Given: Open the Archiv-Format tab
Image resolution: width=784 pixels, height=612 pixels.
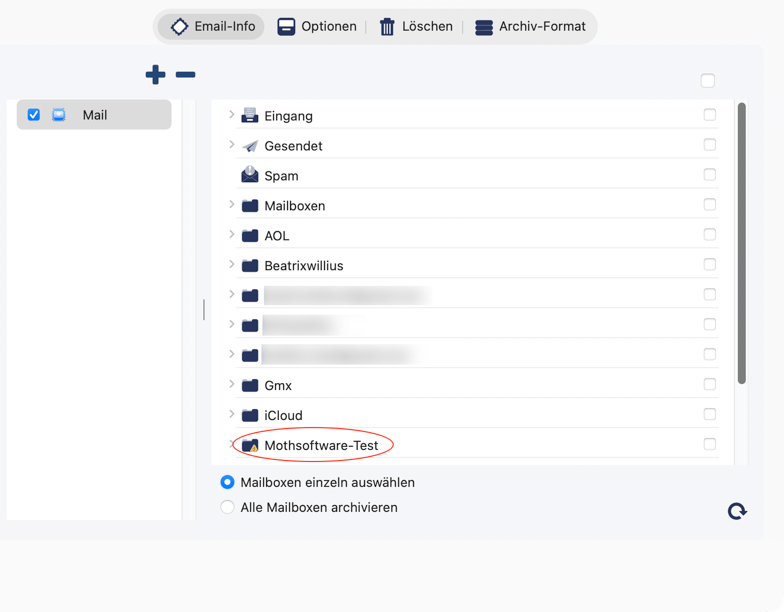Looking at the screenshot, I should click(x=530, y=27).
